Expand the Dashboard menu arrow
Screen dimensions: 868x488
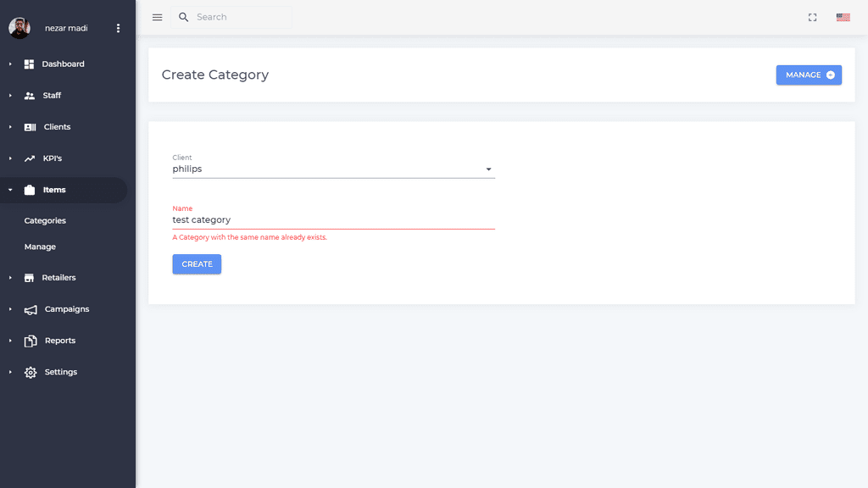pos(10,64)
